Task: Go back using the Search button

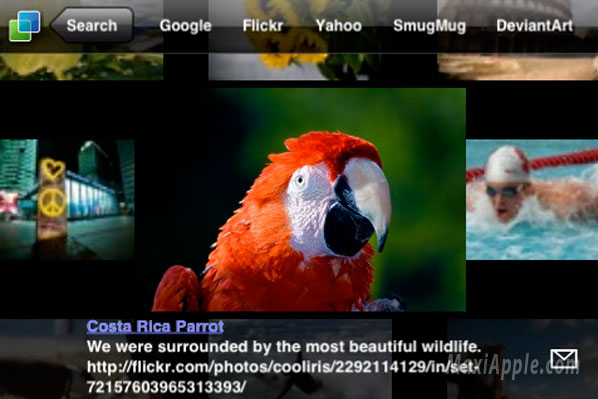Action: coord(92,25)
